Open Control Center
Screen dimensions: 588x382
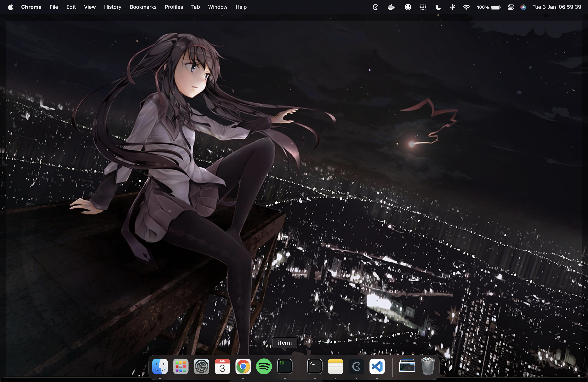point(511,7)
